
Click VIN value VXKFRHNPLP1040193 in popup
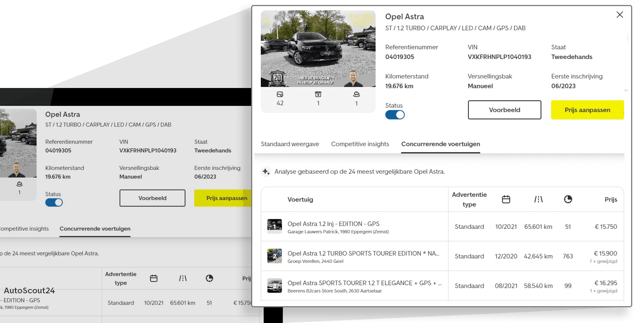pos(499,57)
